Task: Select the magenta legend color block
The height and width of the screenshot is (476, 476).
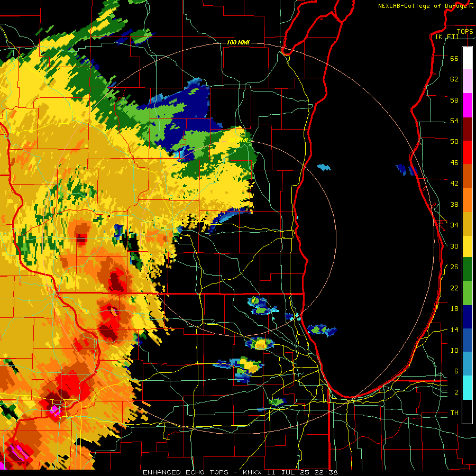Action: [467, 105]
